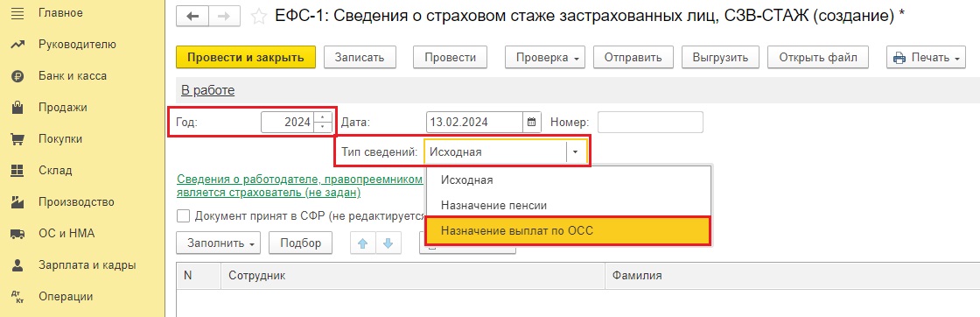Open the ОС и НМА truck icon
Viewport: 980px width, 317px height.
click(17, 234)
